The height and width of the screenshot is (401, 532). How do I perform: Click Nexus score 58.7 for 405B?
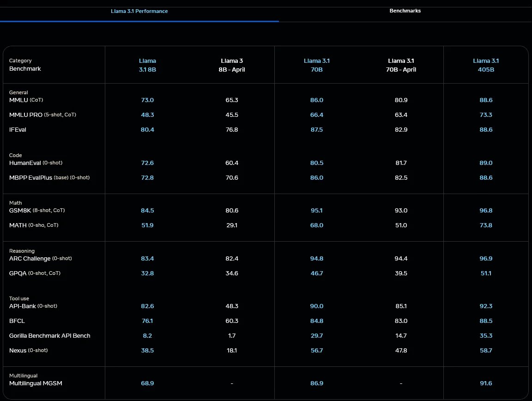(x=486, y=350)
